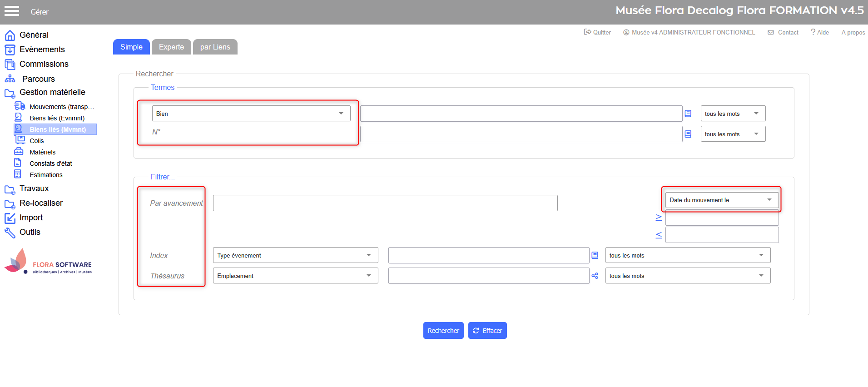
Task: Open the index list icon for Type évenement
Action: pos(595,255)
